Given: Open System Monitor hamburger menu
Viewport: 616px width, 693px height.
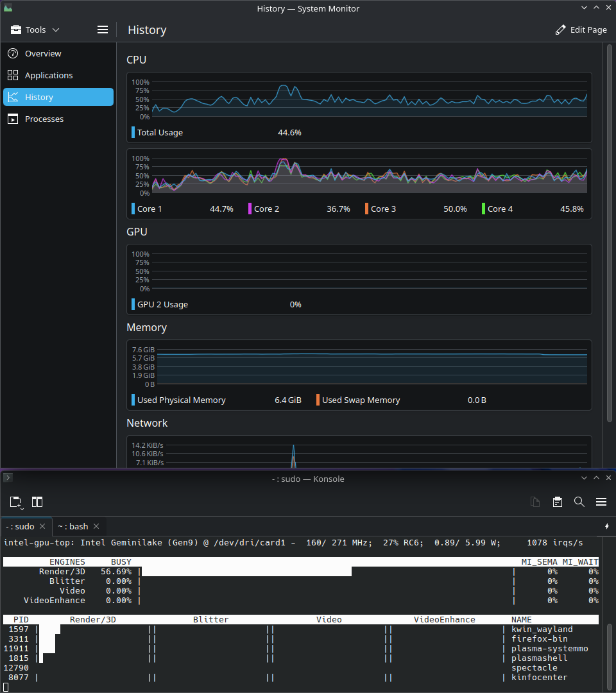Looking at the screenshot, I should coord(103,30).
